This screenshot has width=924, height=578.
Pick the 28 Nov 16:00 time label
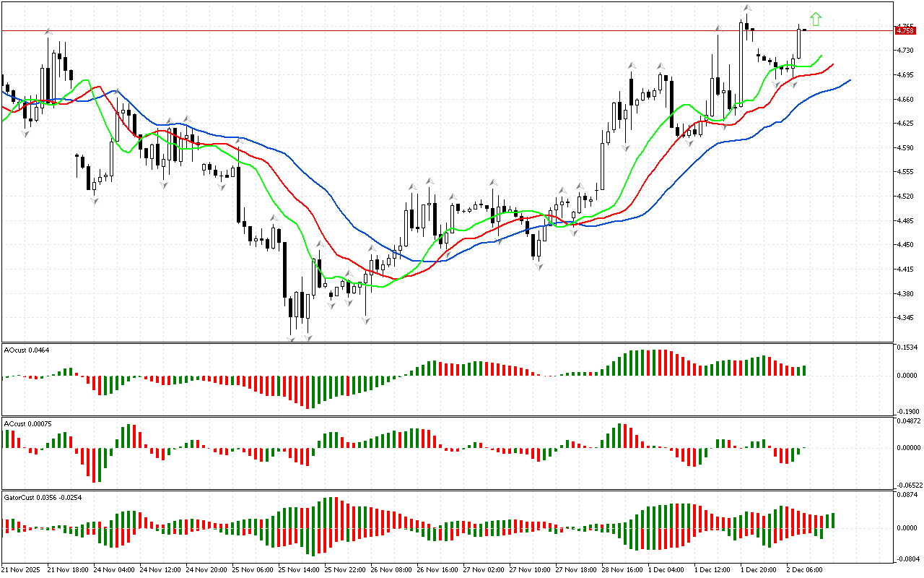[624, 570]
